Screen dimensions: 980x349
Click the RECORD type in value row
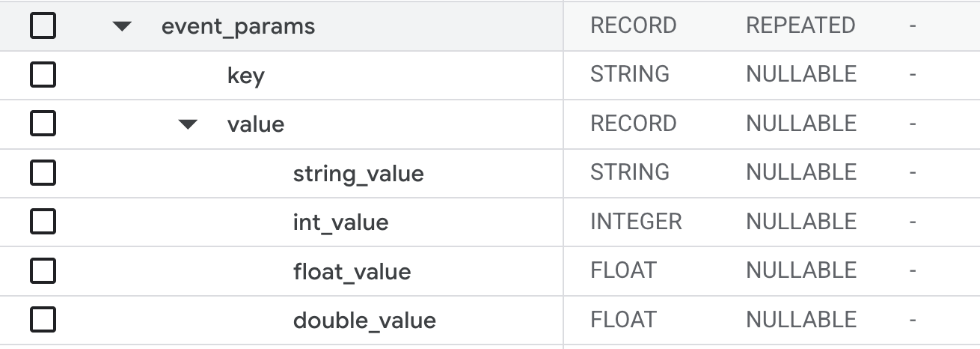[x=633, y=124]
